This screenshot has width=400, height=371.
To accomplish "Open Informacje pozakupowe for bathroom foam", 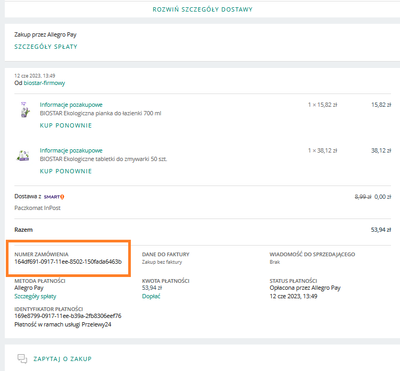I will (71, 105).
